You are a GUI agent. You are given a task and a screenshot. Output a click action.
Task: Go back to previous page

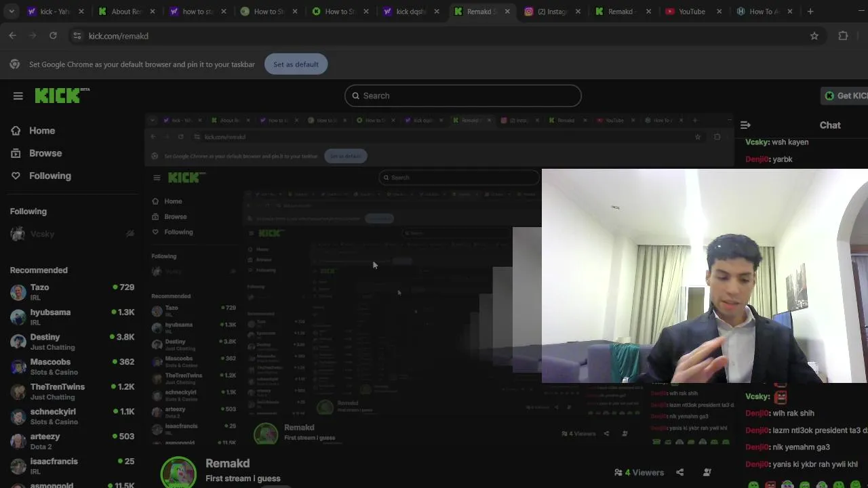(12, 36)
